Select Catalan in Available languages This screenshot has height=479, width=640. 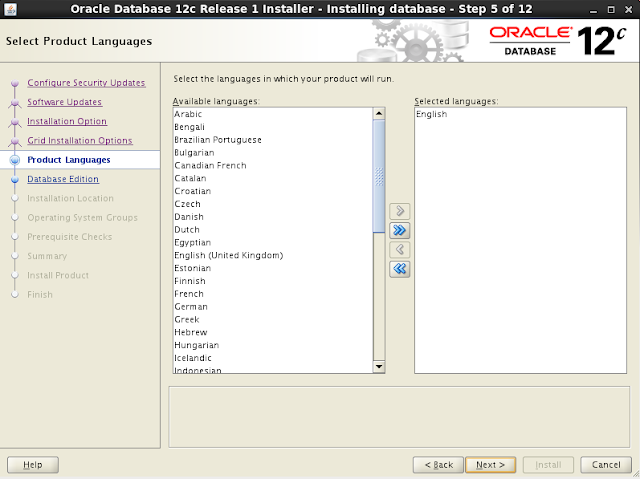tap(273, 178)
